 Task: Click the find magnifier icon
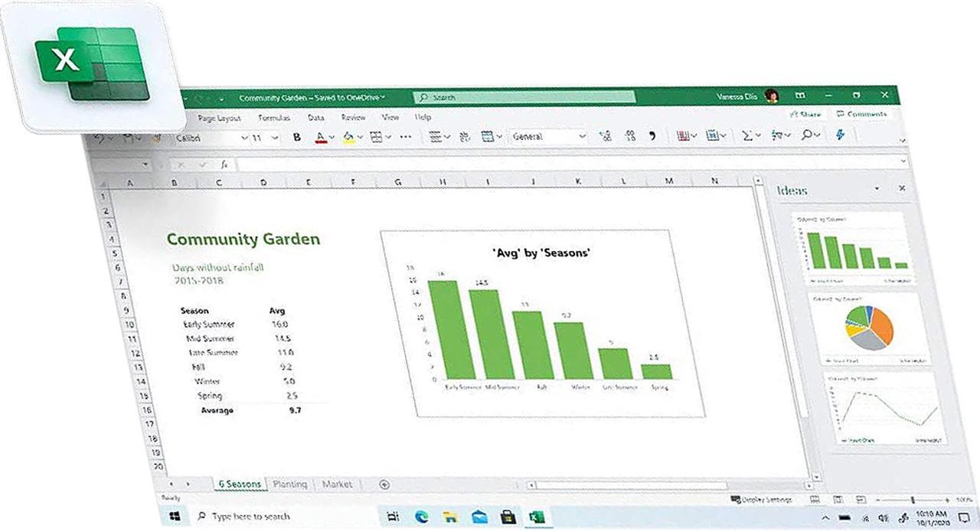[806, 135]
